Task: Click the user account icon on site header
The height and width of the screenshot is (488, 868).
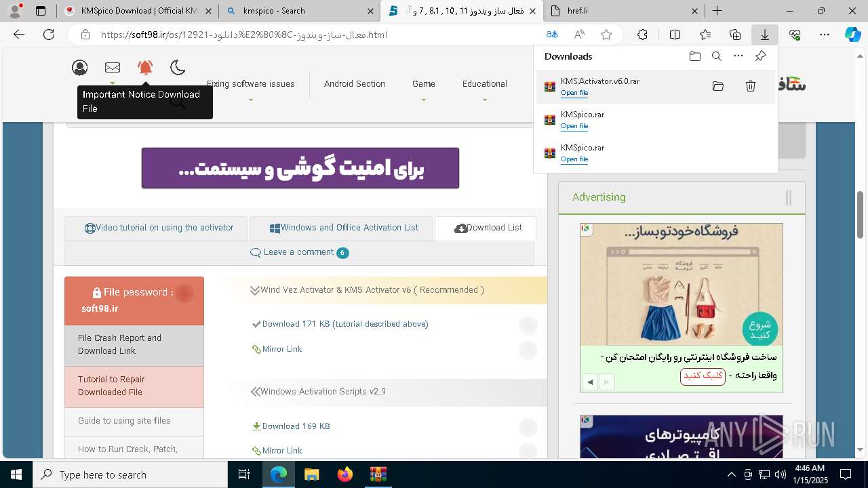Action: [80, 67]
